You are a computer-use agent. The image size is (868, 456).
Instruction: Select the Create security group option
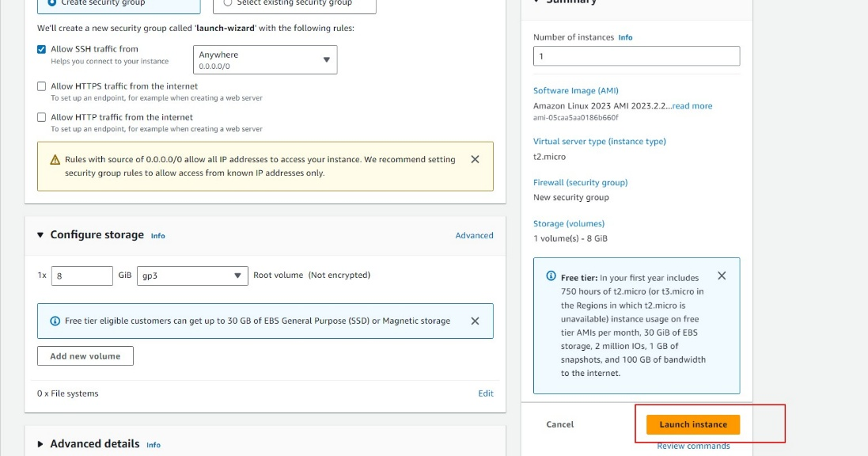pyautogui.click(x=52, y=3)
